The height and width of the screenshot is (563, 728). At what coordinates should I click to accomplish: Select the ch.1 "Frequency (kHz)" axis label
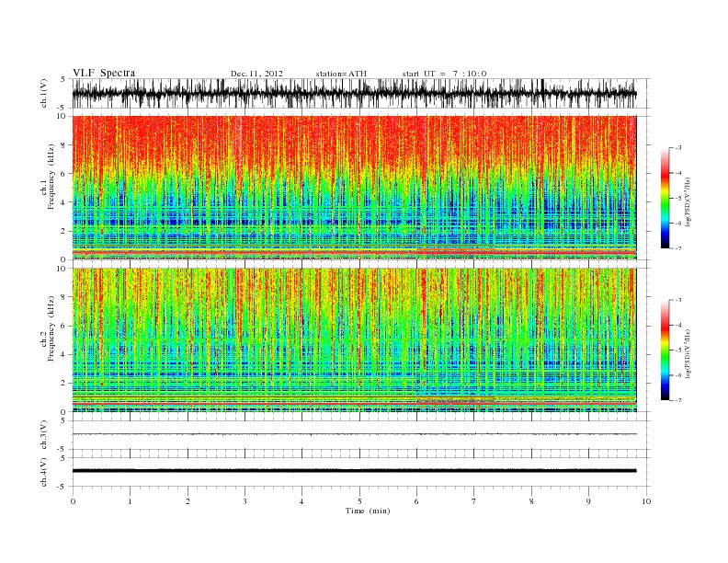pyautogui.click(x=51, y=177)
